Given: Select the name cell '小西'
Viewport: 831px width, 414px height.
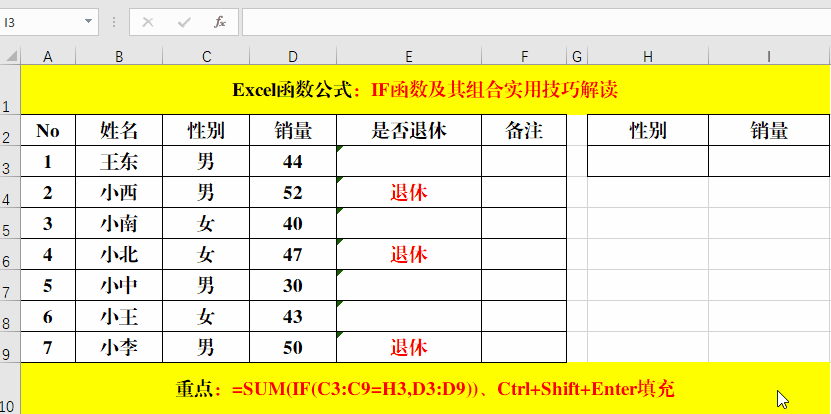Looking at the screenshot, I should pos(119,192).
